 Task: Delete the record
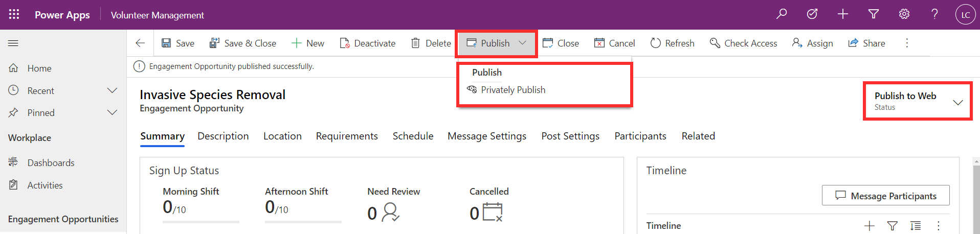coord(431,43)
